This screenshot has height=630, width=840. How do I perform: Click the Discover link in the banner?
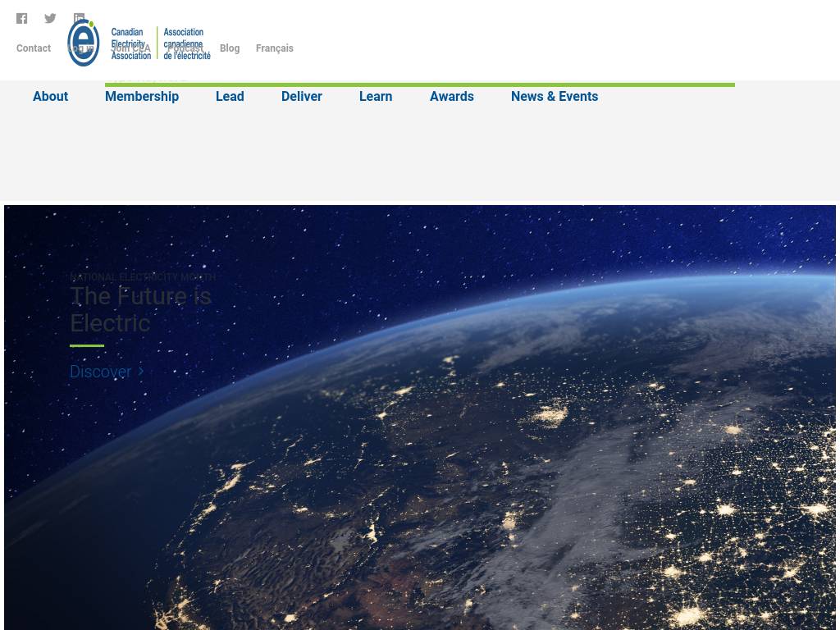[x=100, y=372]
